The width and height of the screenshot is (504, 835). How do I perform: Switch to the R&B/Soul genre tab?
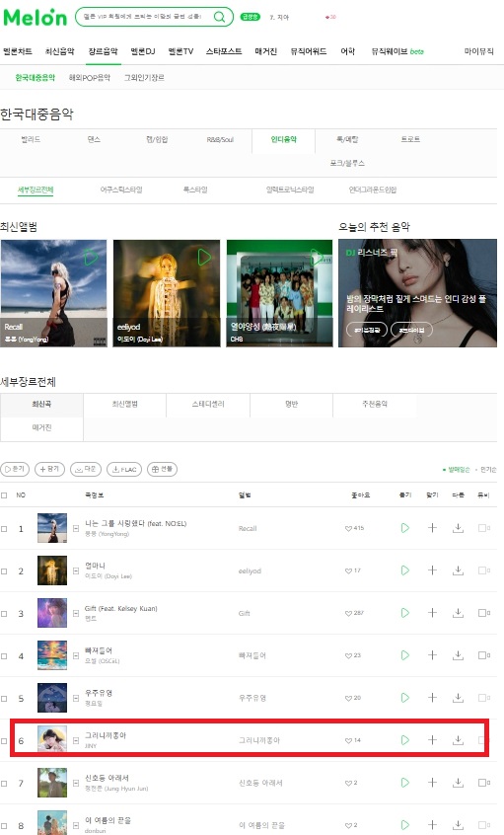pyautogui.click(x=220, y=140)
